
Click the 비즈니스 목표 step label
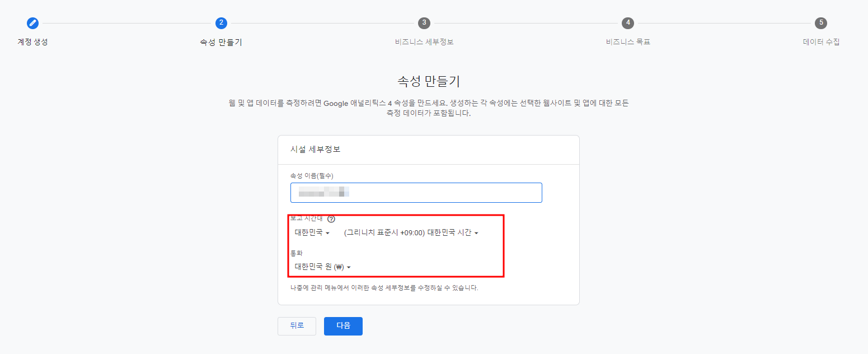pos(627,41)
